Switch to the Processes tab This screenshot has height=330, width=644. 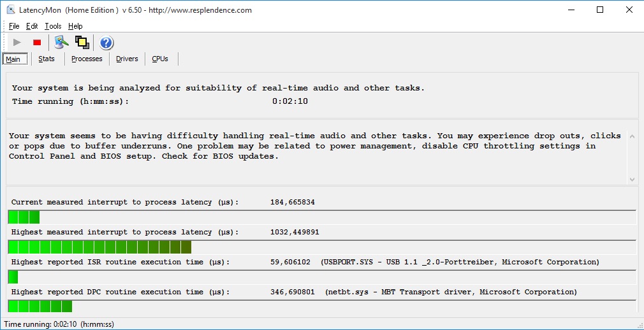pos(87,59)
